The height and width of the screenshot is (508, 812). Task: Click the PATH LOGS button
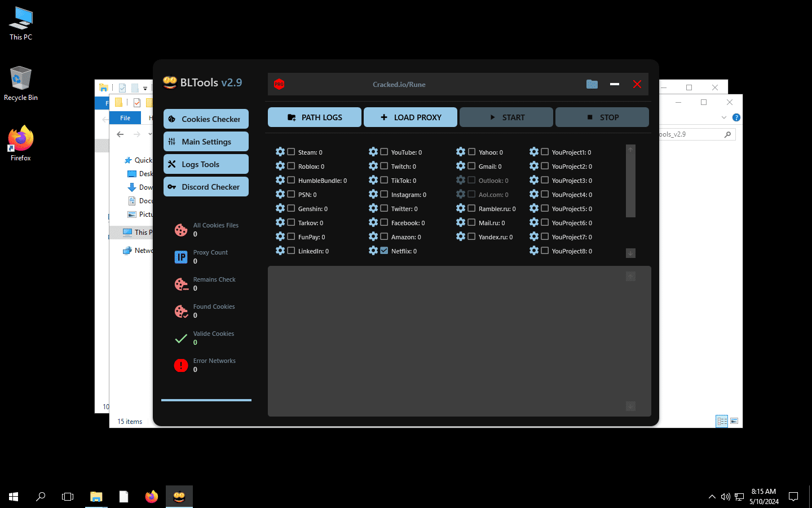(315, 117)
